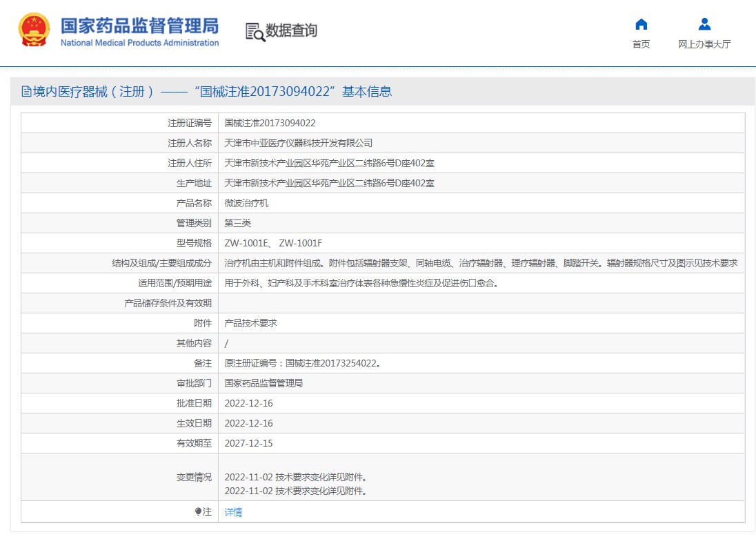Click first change entry 2022-11-02 技术要求变化详见附件
Viewport: 756px width, 537px height.
coord(297,477)
